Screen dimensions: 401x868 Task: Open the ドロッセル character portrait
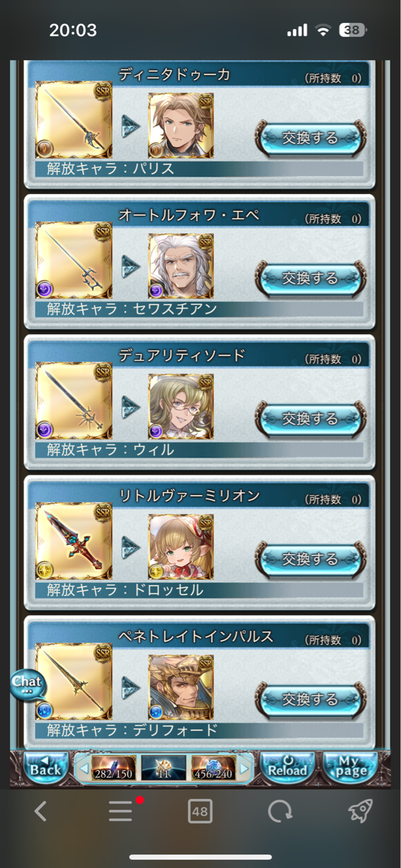(x=181, y=547)
